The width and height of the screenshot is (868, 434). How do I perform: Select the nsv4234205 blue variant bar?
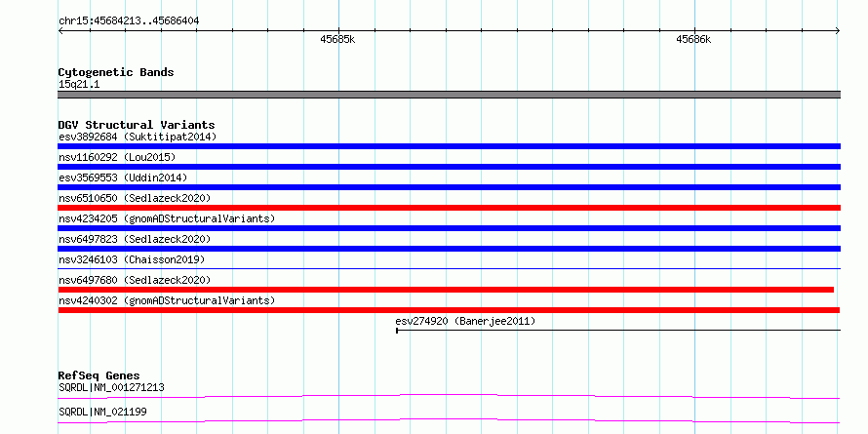click(449, 228)
